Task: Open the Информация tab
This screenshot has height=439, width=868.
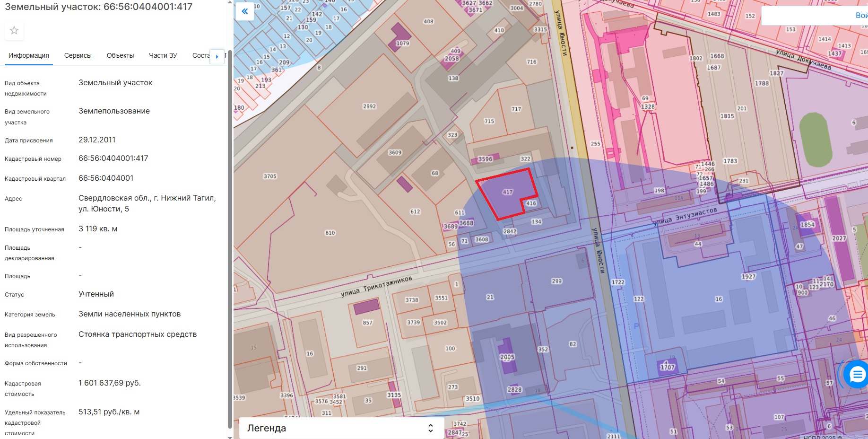Action: pos(29,55)
